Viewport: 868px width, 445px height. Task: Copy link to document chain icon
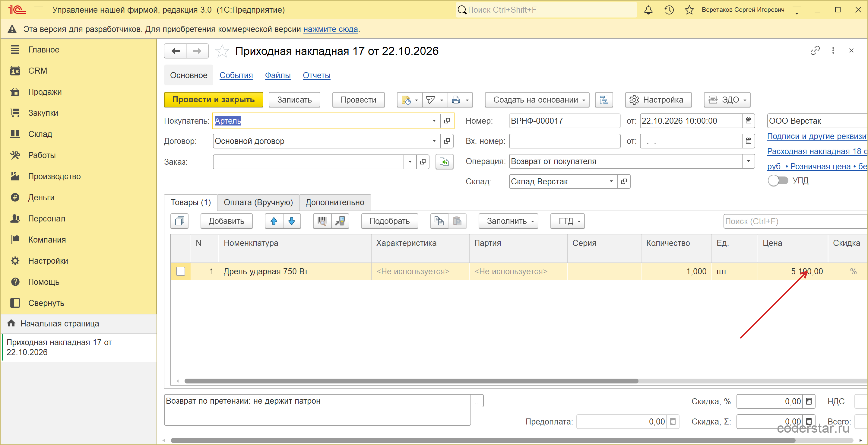coord(815,51)
